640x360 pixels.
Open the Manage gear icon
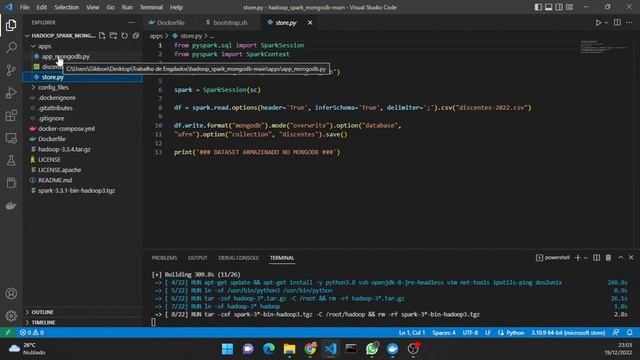[11, 316]
